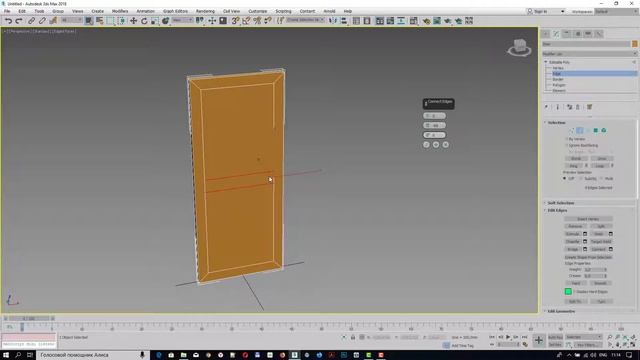Click the Pin Stack icon
Viewport: 640px width, 360px height.
click(x=546, y=107)
